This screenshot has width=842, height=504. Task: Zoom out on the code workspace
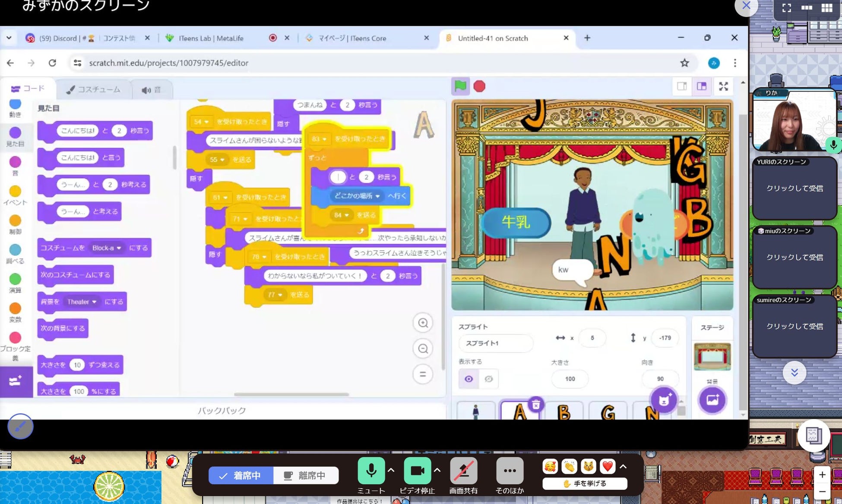[423, 349]
